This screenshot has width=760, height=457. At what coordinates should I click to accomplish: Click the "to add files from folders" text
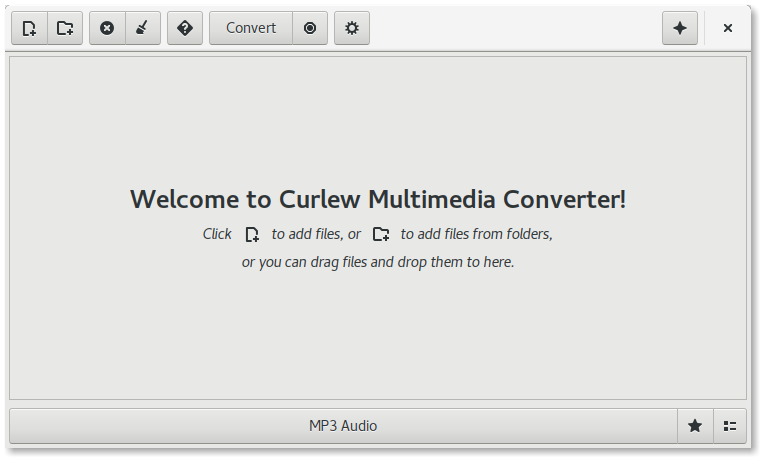point(476,234)
